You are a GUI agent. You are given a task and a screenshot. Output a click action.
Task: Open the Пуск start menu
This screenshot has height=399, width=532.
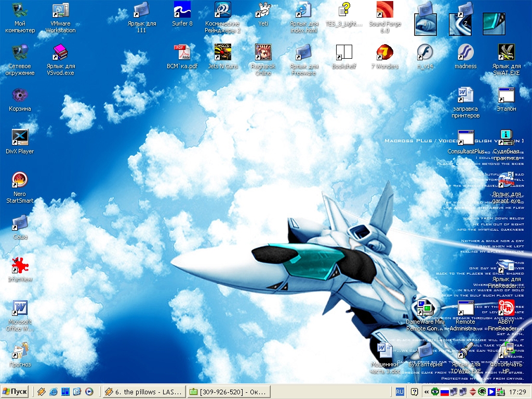coord(14,392)
